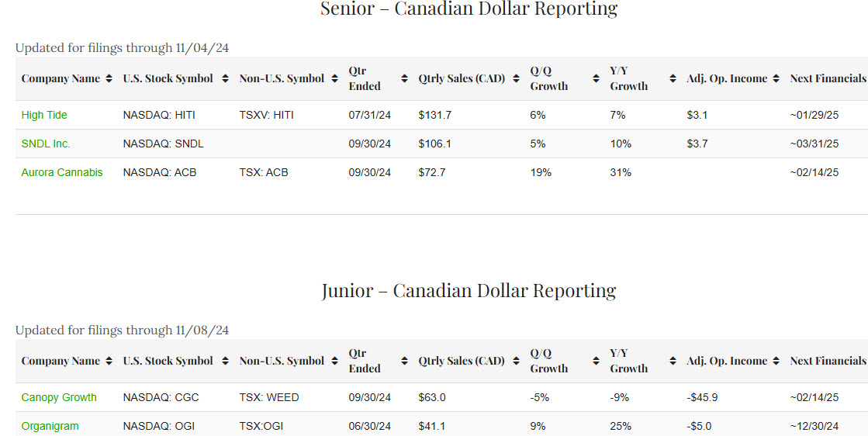Sort Senior table by U.S. Stock Symbol arrows
The image size is (868, 436).
(225, 78)
